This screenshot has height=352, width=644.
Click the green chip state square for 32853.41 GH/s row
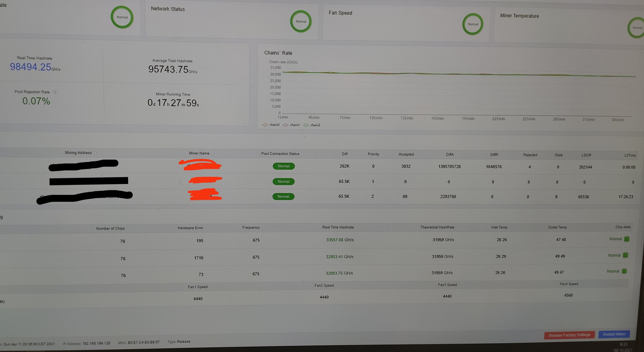625,255
